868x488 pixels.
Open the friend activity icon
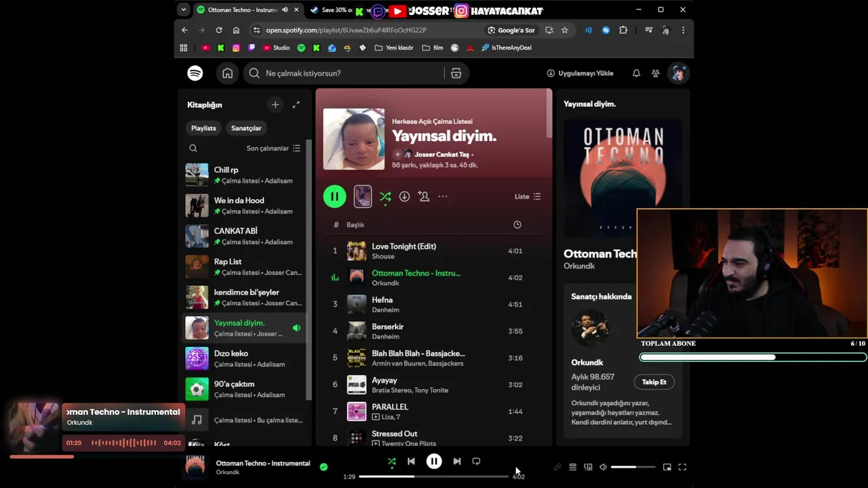[655, 73]
